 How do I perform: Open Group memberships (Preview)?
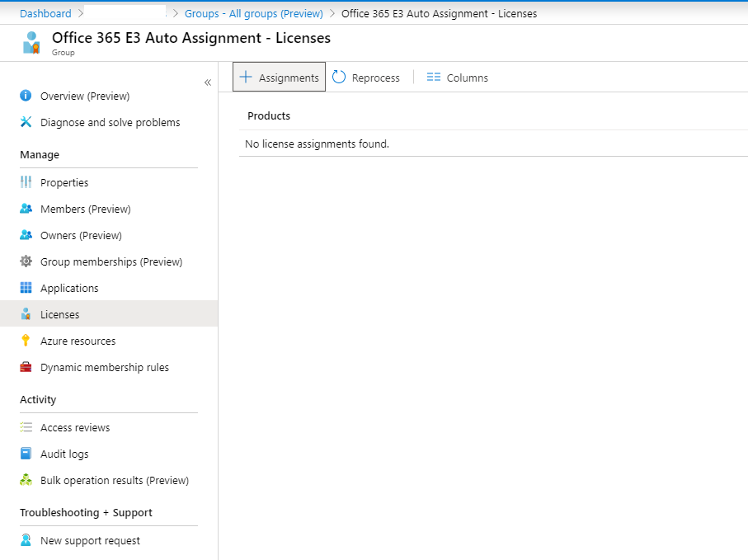coord(111,262)
